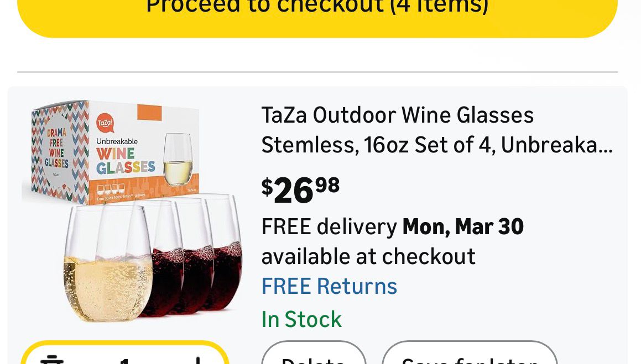Click the green In Stock status
Screen dimensions: 641x364
(x=301, y=320)
